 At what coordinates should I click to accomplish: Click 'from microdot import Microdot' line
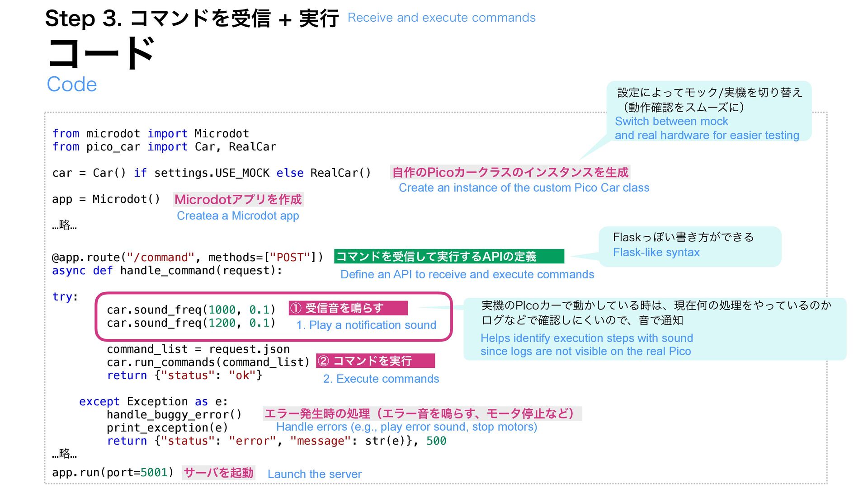151,134
